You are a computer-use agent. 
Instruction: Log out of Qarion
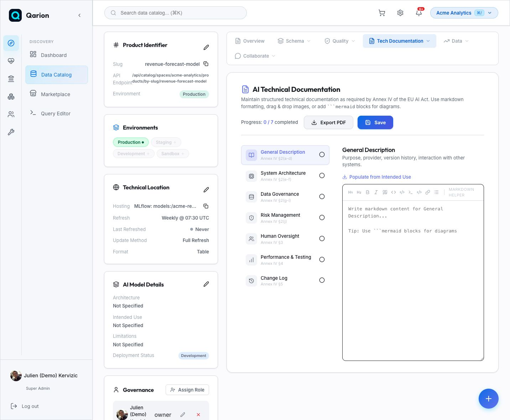pyautogui.click(x=25, y=406)
